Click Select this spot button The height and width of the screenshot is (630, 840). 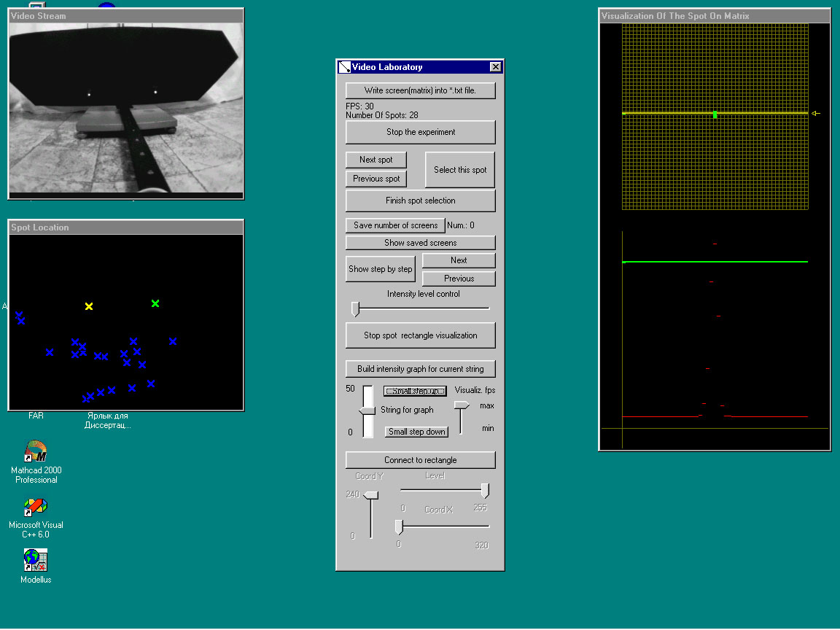point(459,170)
